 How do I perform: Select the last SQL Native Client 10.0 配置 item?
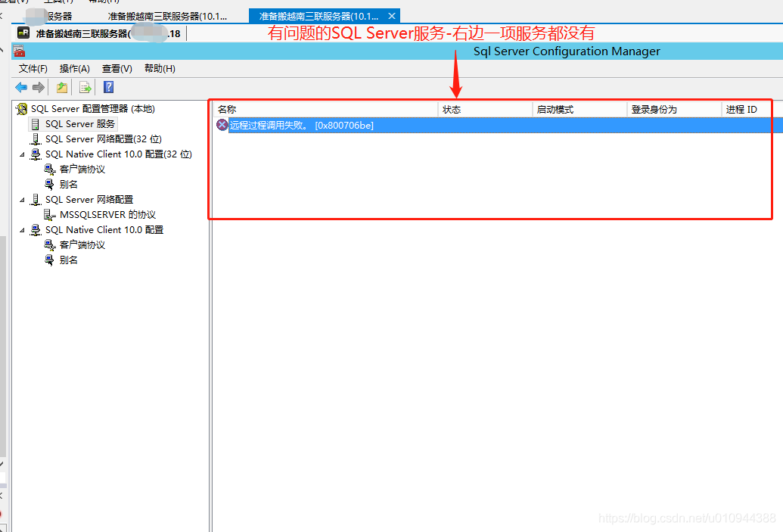(x=104, y=230)
